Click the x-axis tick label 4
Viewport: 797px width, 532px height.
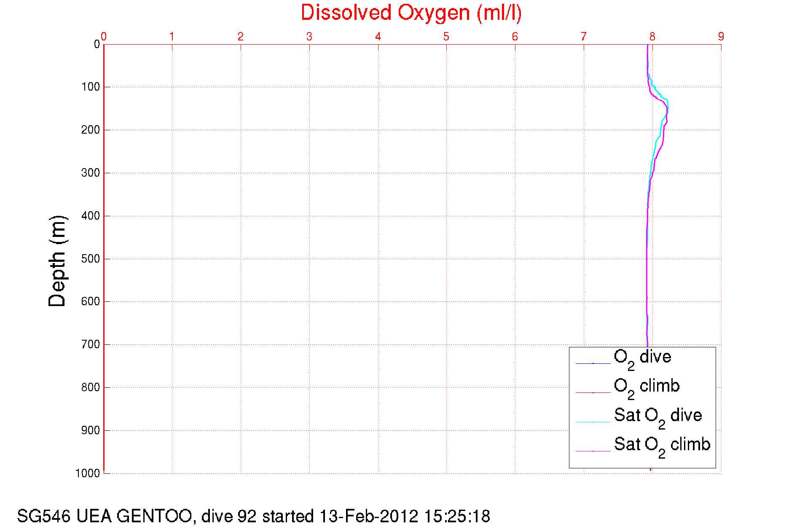pos(378,37)
